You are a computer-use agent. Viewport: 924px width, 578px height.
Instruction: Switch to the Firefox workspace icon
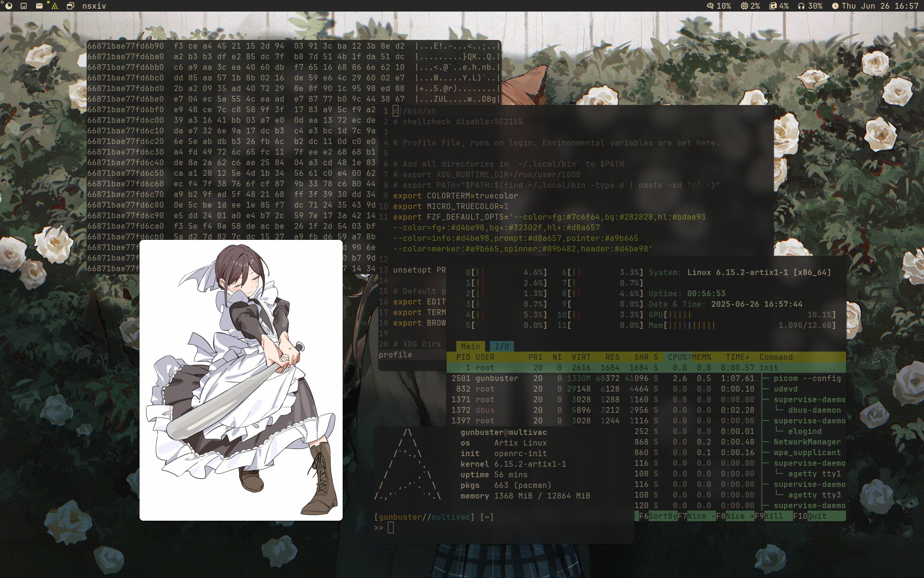pyautogui.click(x=8, y=6)
